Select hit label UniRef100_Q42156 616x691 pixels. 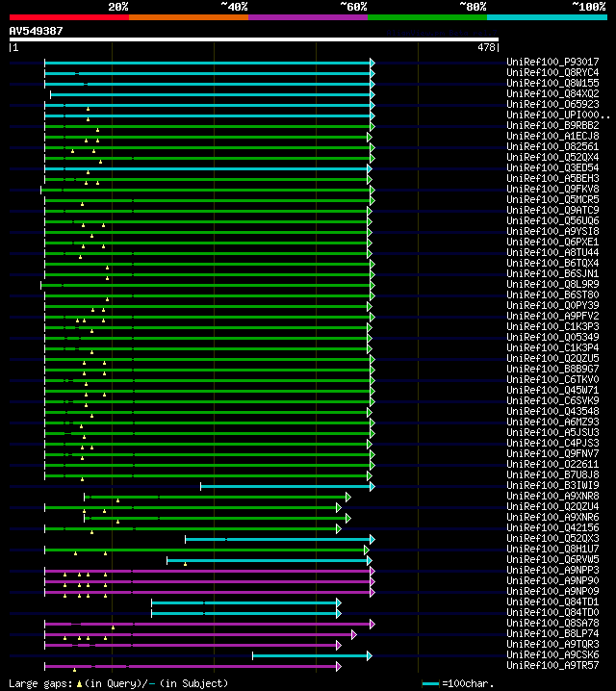pos(552,527)
